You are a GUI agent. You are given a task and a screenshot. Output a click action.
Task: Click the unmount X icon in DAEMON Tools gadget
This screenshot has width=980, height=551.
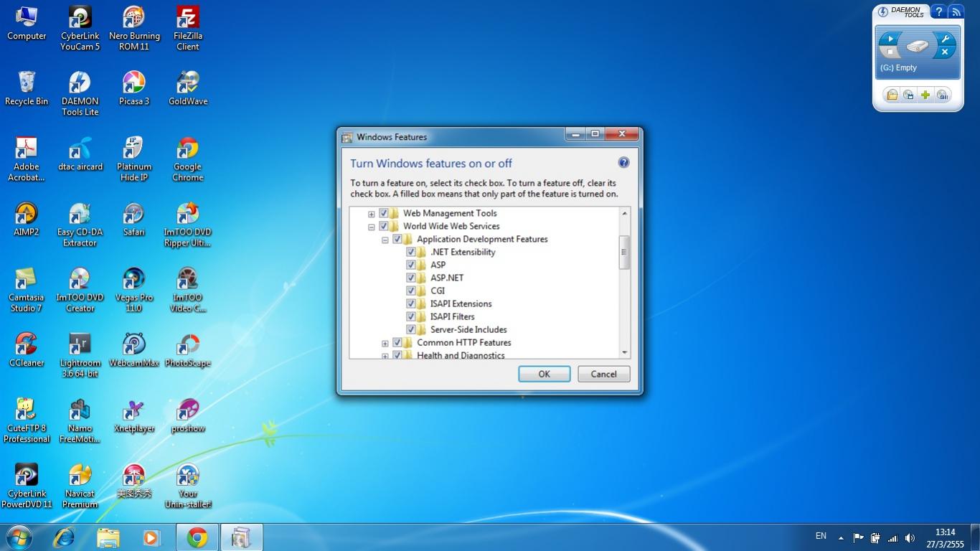(x=945, y=52)
